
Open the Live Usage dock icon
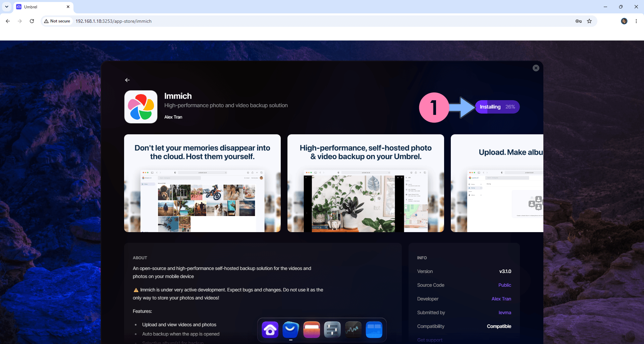(353, 330)
